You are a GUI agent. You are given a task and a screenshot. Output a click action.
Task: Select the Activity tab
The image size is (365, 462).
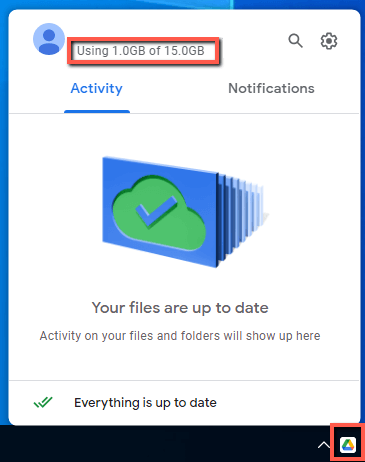point(97,89)
